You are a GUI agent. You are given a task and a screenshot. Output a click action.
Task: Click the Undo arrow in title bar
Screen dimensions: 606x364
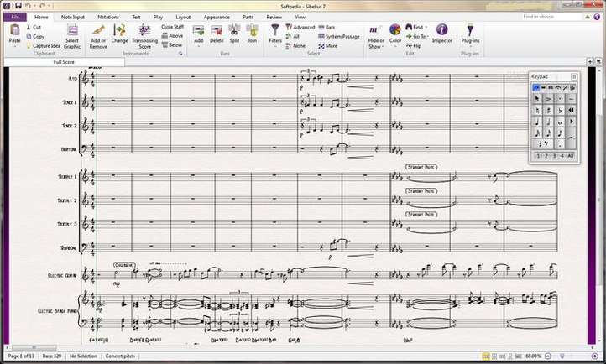tap(28, 6)
